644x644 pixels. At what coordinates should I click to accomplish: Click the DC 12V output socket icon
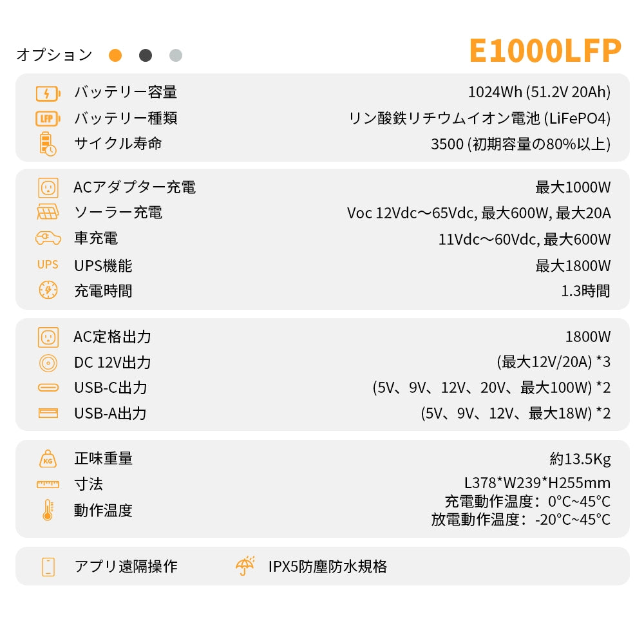point(48,363)
